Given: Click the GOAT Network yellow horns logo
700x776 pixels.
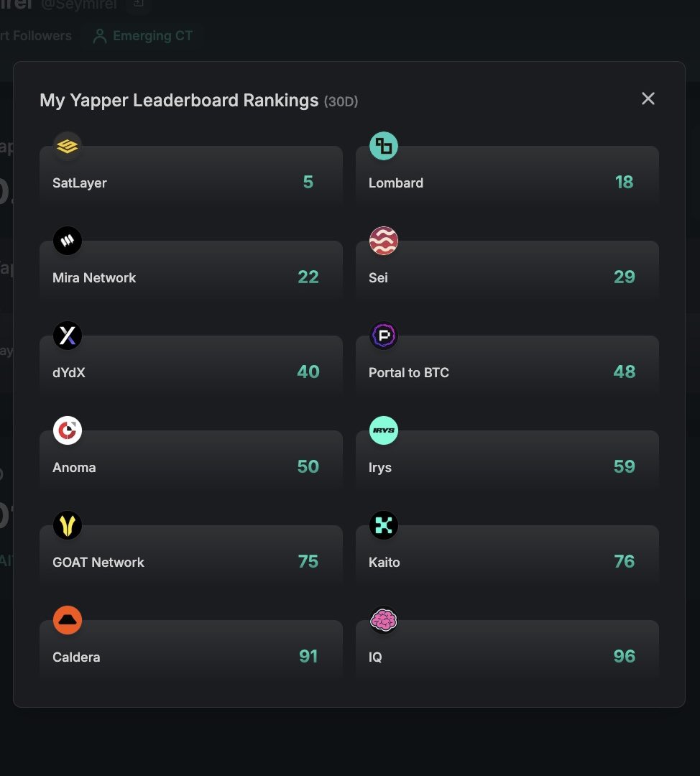Looking at the screenshot, I should coord(68,525).
